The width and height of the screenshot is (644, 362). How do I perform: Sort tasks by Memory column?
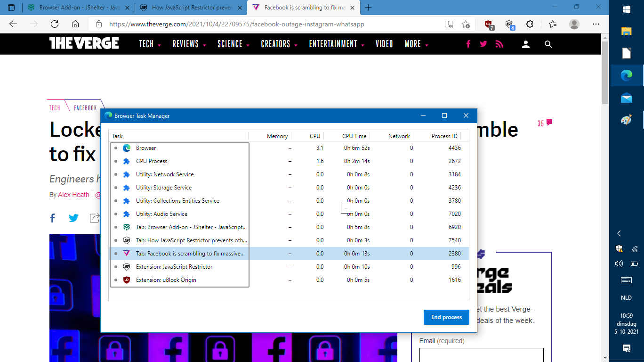269,136
